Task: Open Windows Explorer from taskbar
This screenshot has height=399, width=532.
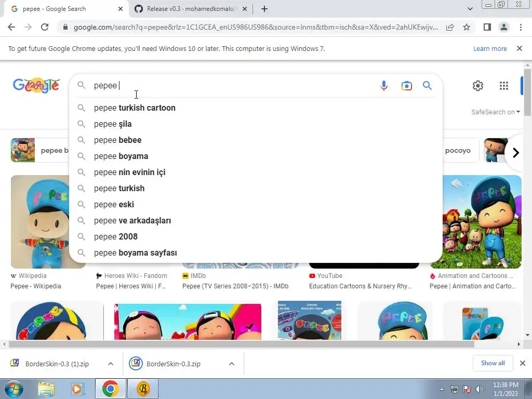Action: 46,389
